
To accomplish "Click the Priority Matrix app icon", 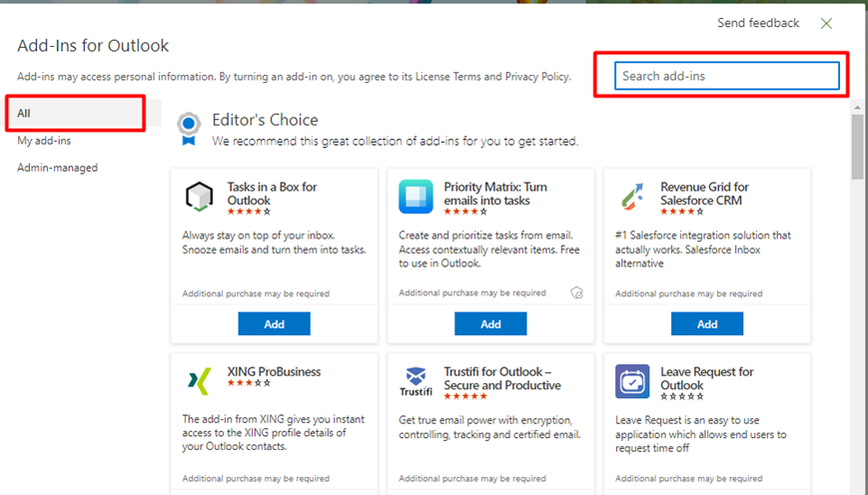I will (x=416, y=197).
